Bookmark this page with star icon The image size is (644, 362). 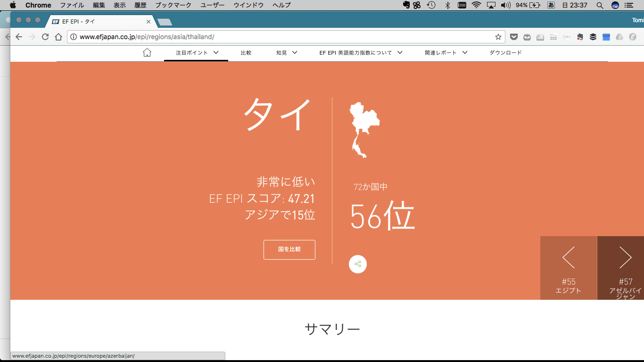pos(498,37)
